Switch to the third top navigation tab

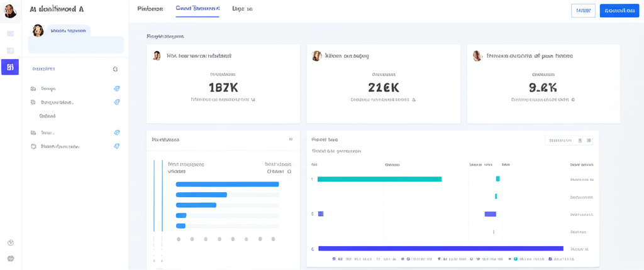(242, 9)
